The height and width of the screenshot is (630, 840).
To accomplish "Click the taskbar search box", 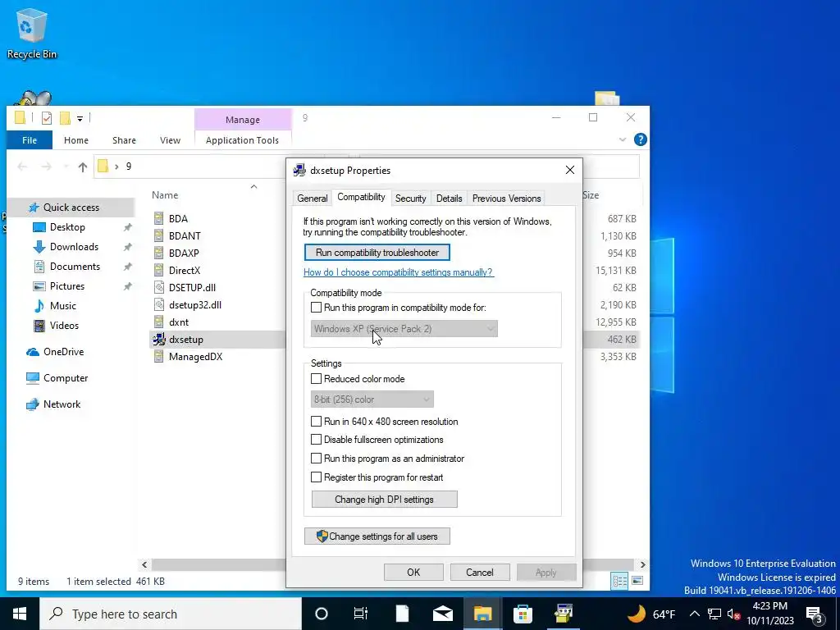I will [x=171, y=614].
